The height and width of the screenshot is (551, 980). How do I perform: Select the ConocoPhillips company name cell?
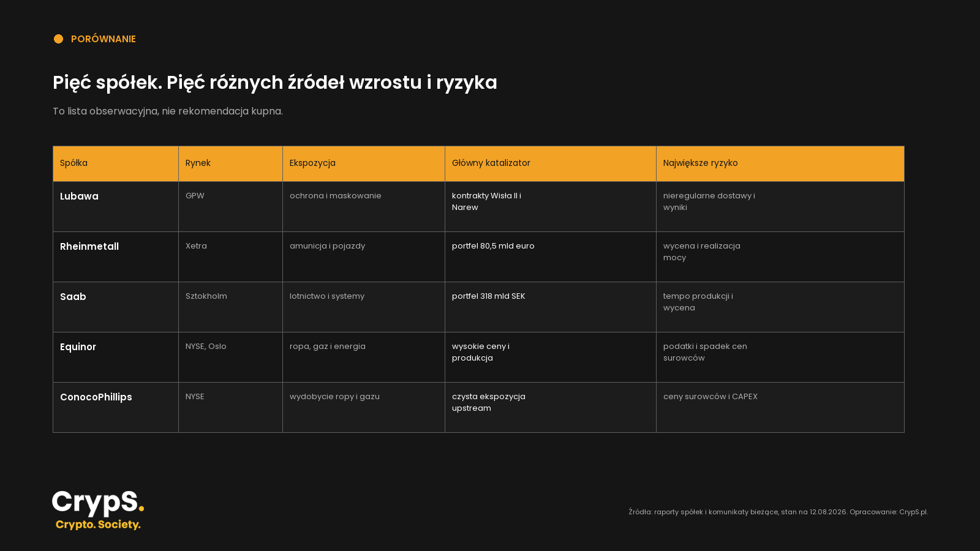(116, 408)
